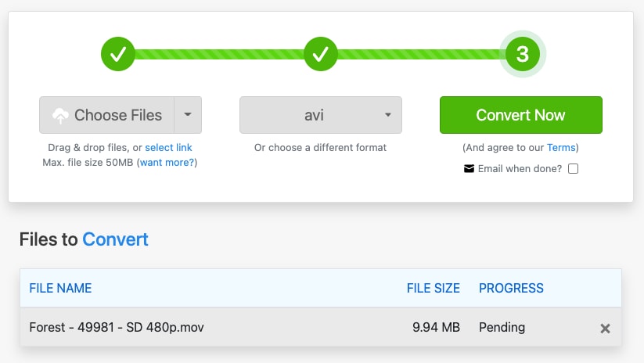
Task: Click the FILE NAME column header
Action: pos(60,288)
